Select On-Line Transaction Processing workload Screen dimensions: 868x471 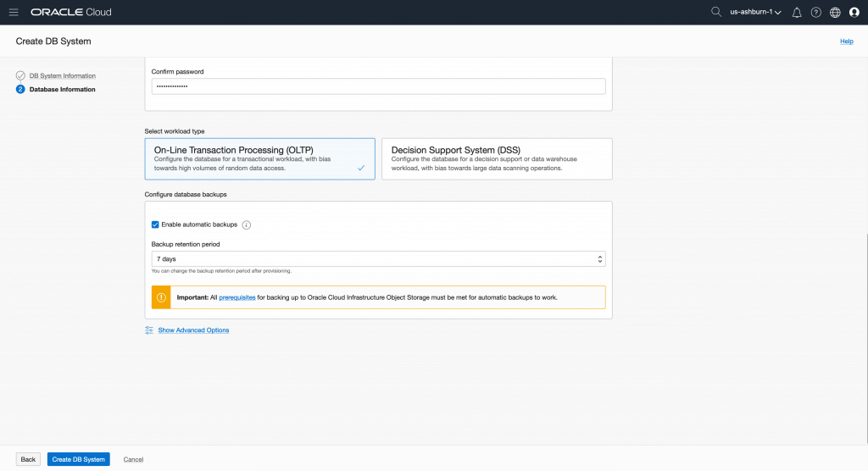(x=259, y=158)
